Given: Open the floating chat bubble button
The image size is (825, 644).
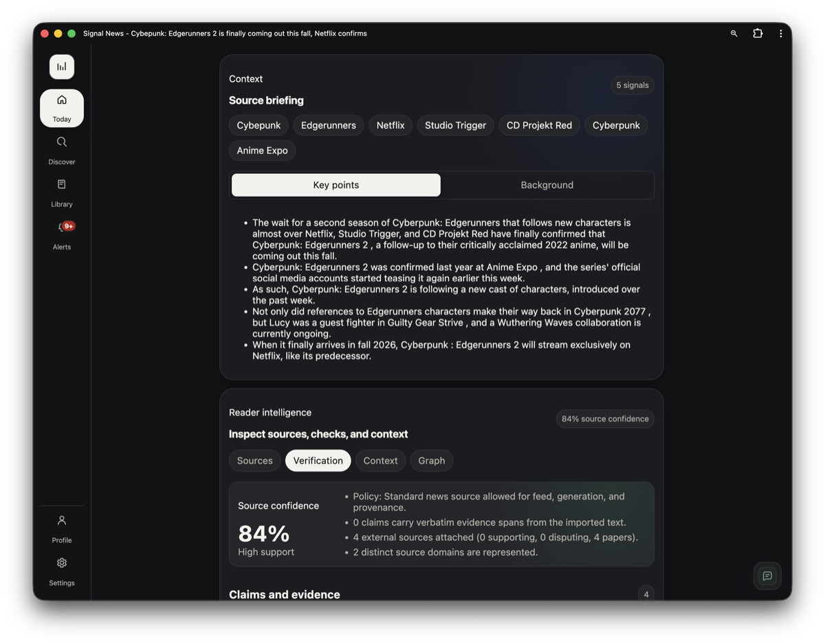Looking at the screenshot, I should 767,576.
